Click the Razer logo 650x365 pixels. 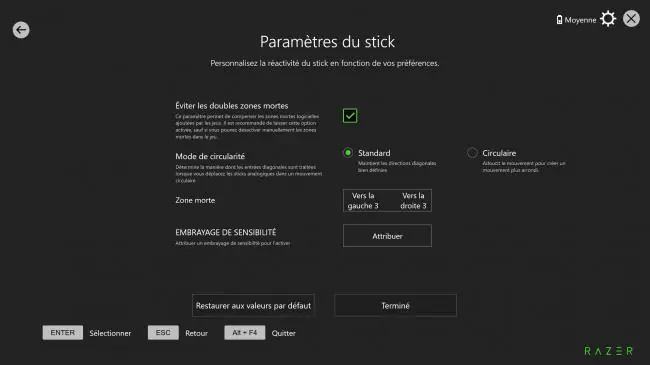click(x=609, y=351)
